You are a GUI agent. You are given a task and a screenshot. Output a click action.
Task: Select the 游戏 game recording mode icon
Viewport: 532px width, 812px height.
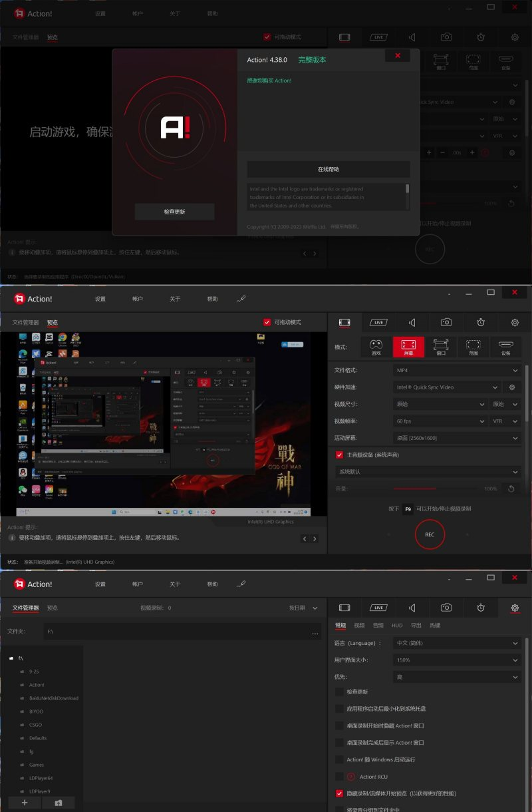pyautogui.click(x=376, y=346)
